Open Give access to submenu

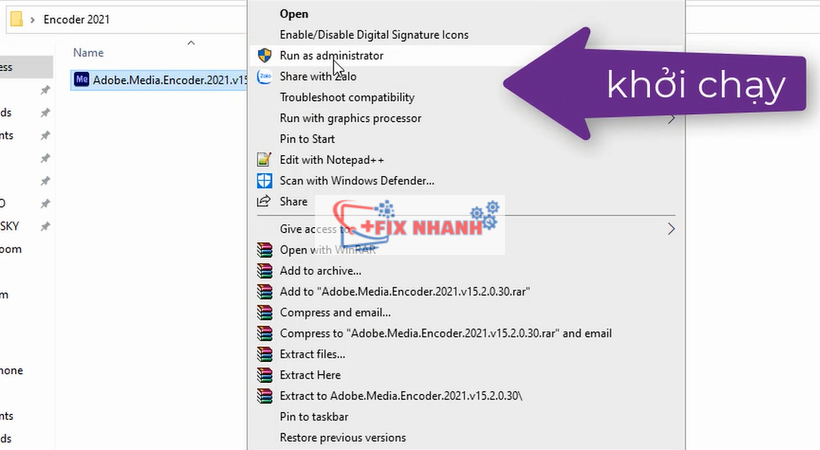(316, 229)
